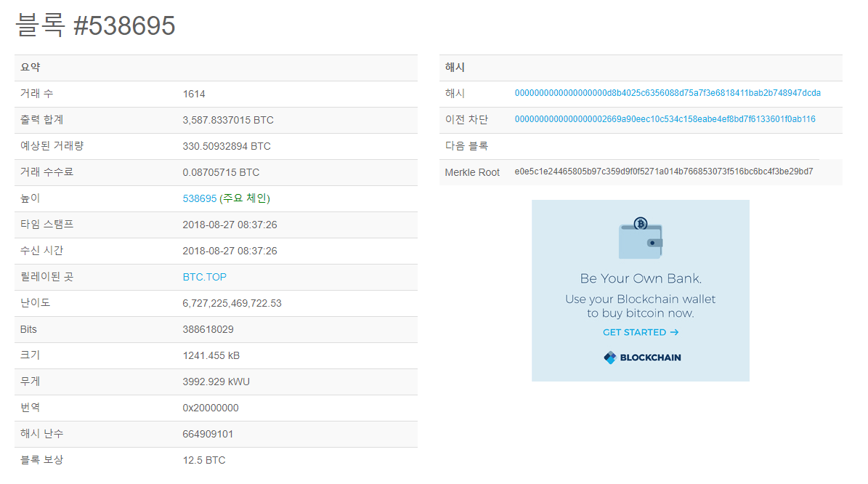This screenshot has width=868, height=484.
Task: Click the 해시 panel header on the right
Action: [453, 67]
